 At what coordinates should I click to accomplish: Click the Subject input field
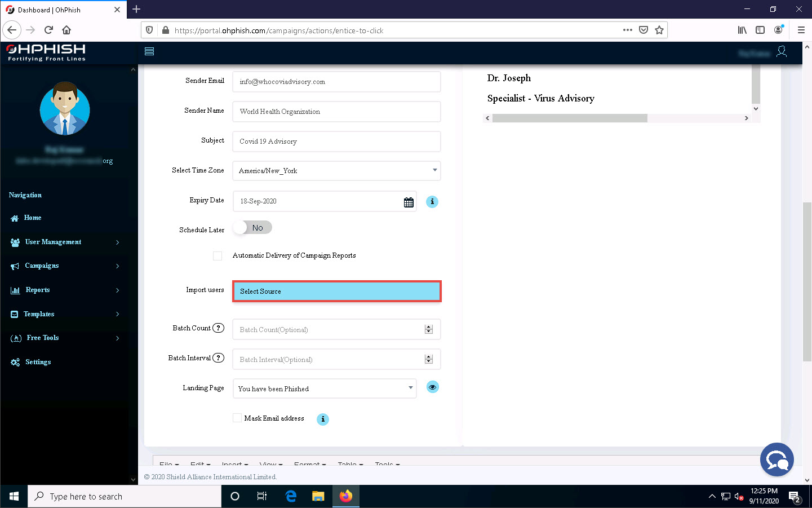point(336,142)
